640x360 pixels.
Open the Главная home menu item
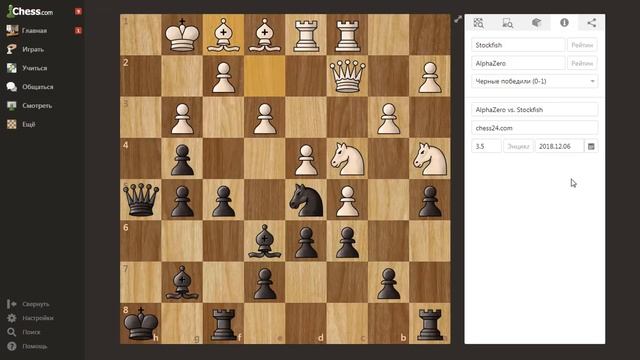coord(35,31)
